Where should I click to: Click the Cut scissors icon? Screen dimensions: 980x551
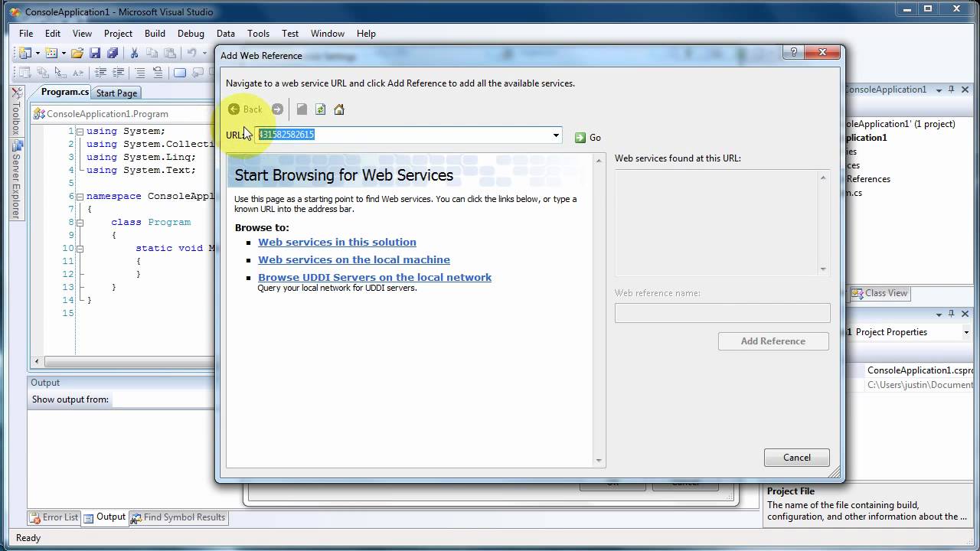pyautogui.click(x=134, y=53)
